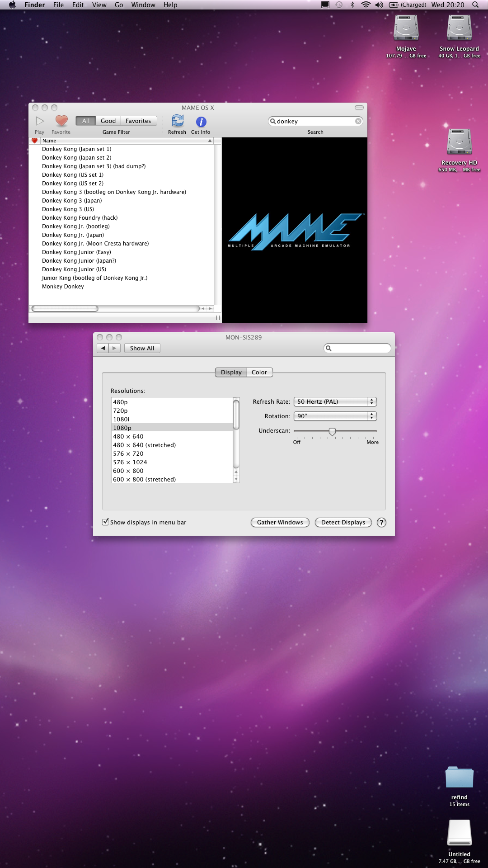Select the Favorites game filter
Screen dimensions: 488x868
coord(139,121)
